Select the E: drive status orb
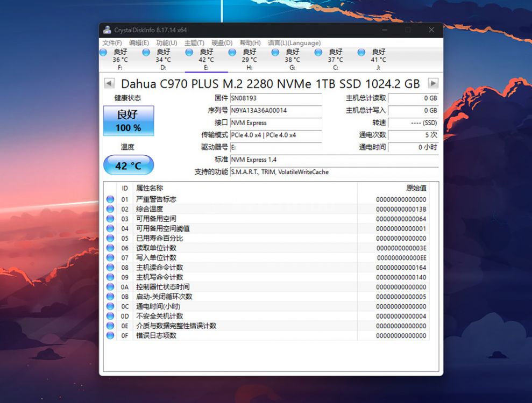 tap(189, 52)
